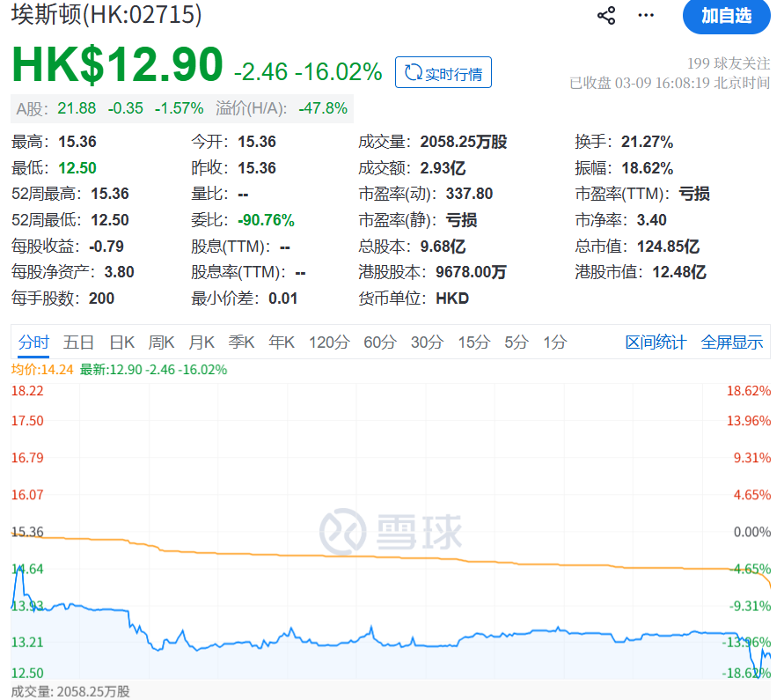Click the 加自选 button

pyautogui.click(x=726, y=16)
